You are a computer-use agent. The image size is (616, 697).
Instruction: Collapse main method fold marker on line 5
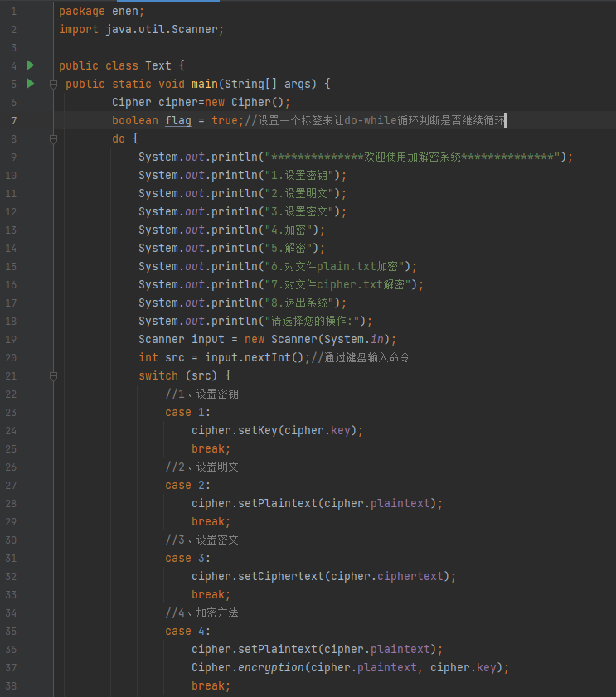pyautogui.click(x=53, y=84)
